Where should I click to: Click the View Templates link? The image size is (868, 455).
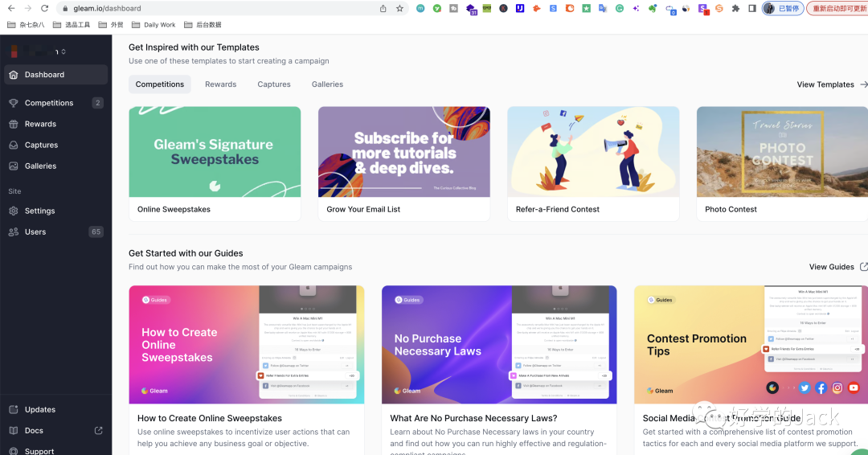(832, 84)
